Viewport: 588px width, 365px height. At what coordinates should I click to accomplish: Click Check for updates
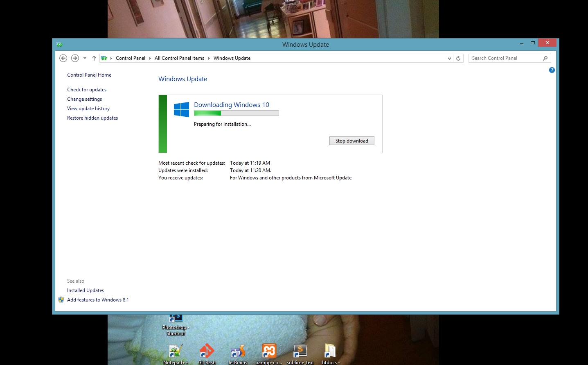(x=87, y=90)
